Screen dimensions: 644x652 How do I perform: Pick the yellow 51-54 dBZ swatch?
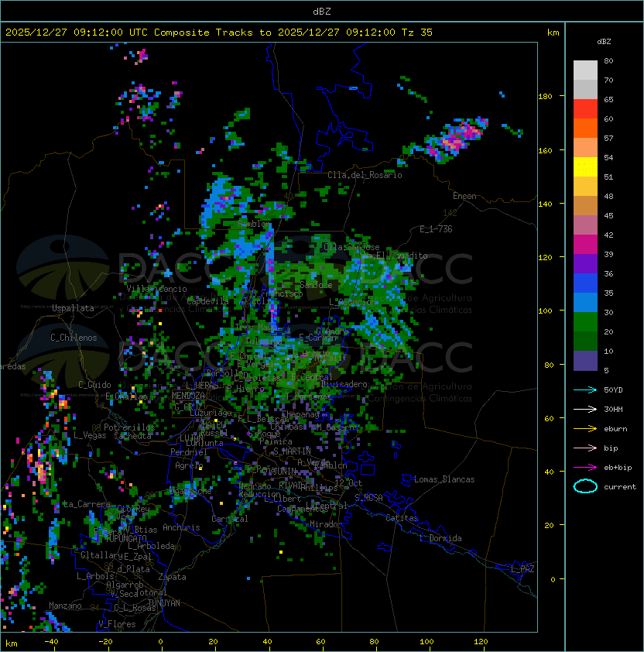coord(585,167)
